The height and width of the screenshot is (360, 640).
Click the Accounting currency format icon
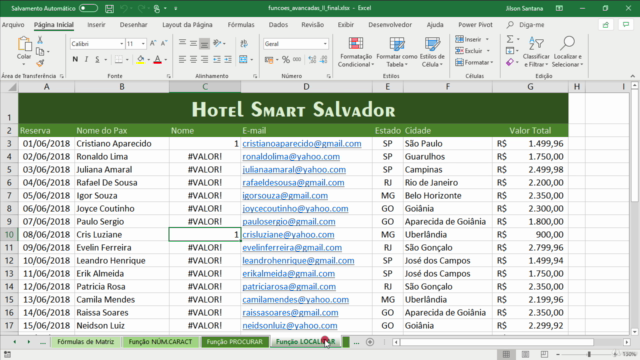point(269,60)
